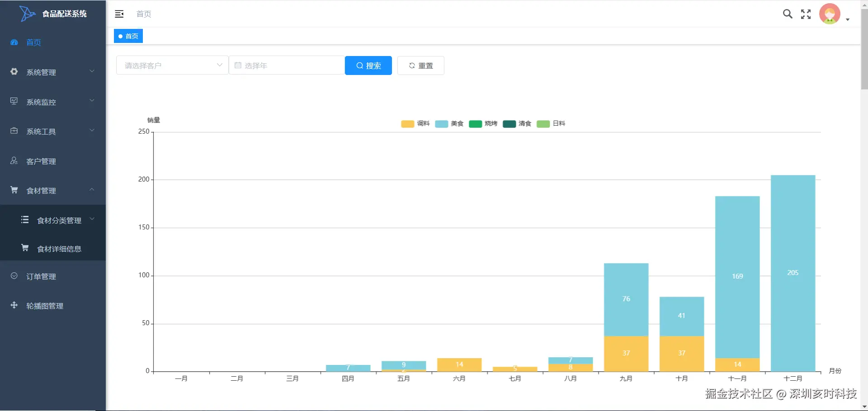Click the hamburger sidebar collapse icon

(x=119, y=14)
